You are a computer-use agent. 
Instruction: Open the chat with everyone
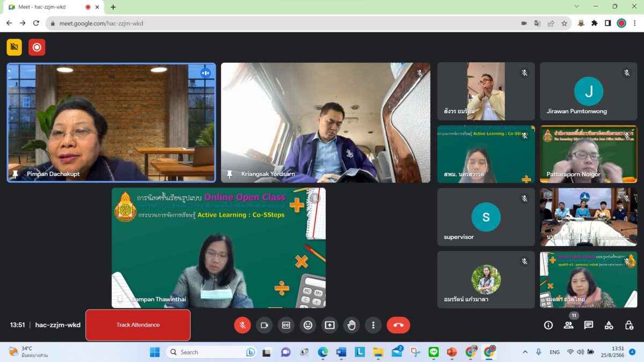coord(589,325)
